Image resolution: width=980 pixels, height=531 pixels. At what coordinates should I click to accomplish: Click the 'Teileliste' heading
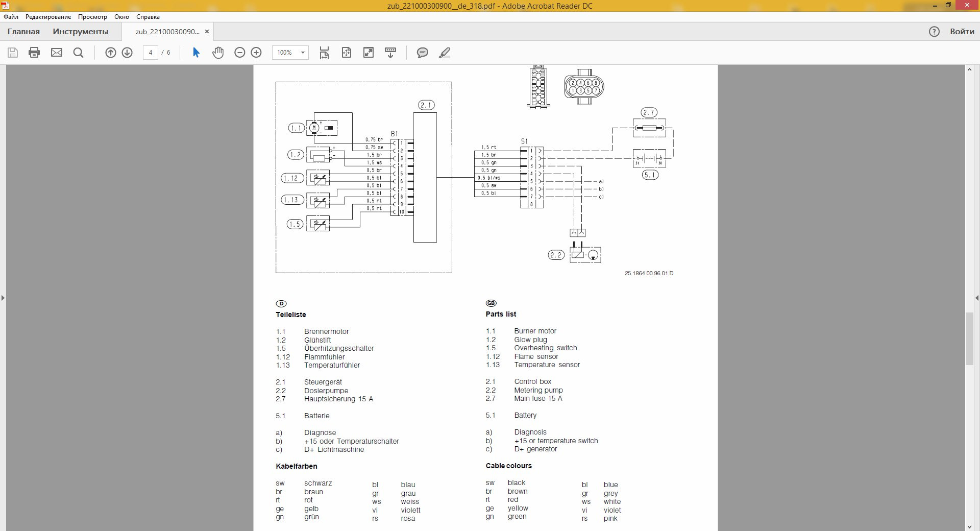[x=291, y=315]
